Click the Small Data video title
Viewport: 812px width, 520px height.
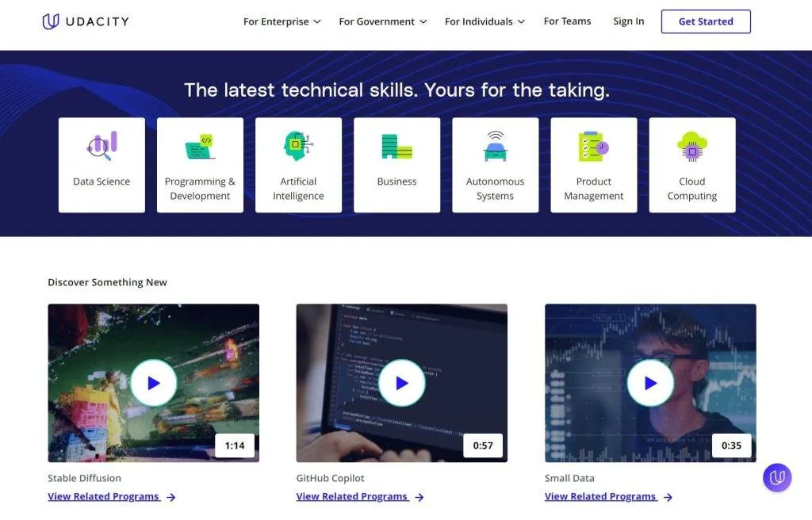569,478
